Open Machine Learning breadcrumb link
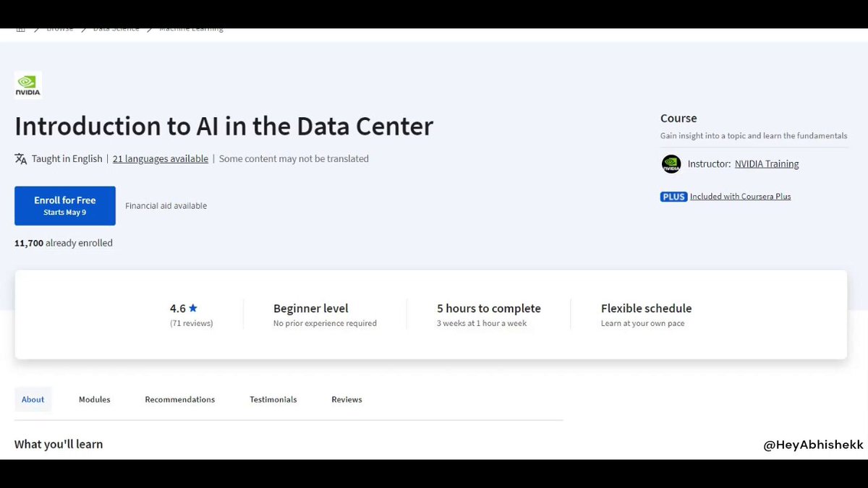 (x=191, y=30)
